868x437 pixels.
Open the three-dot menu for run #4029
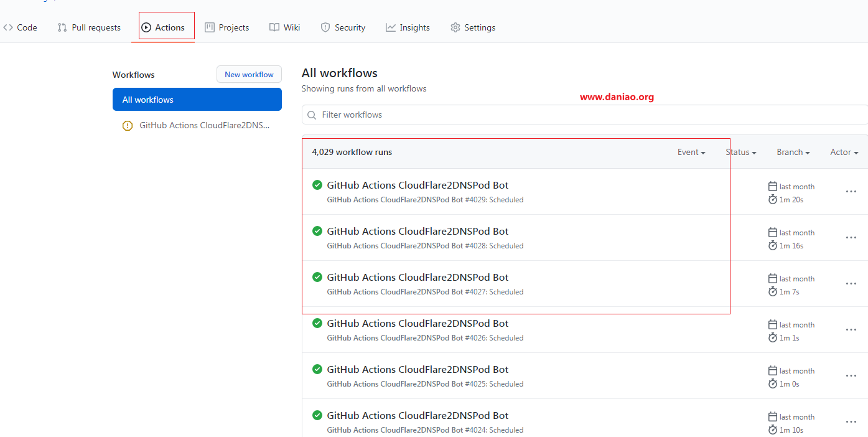[x=851, y=192]
